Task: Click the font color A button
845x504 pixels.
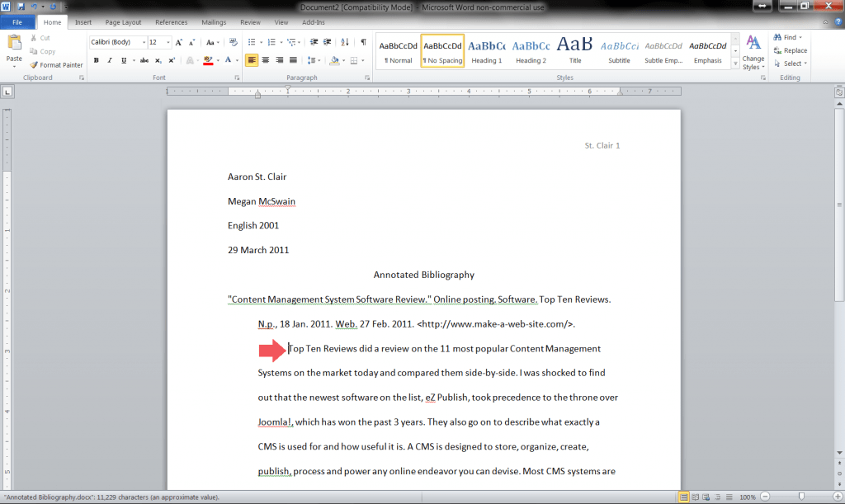Action: [x=228, y=60]
